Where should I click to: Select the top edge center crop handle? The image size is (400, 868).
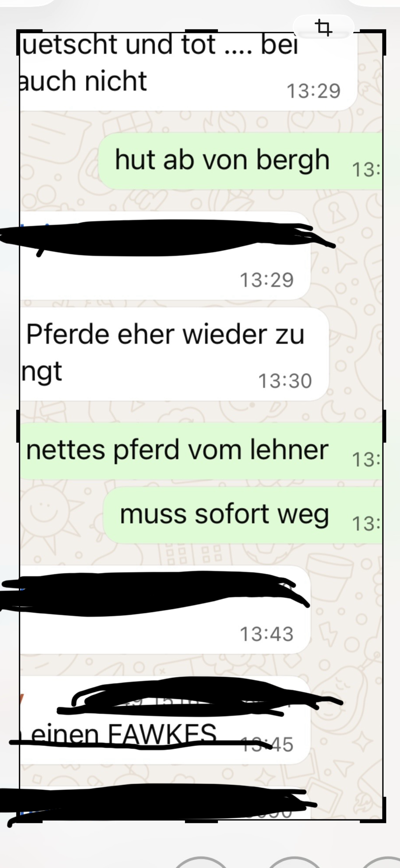pos(201,31)
